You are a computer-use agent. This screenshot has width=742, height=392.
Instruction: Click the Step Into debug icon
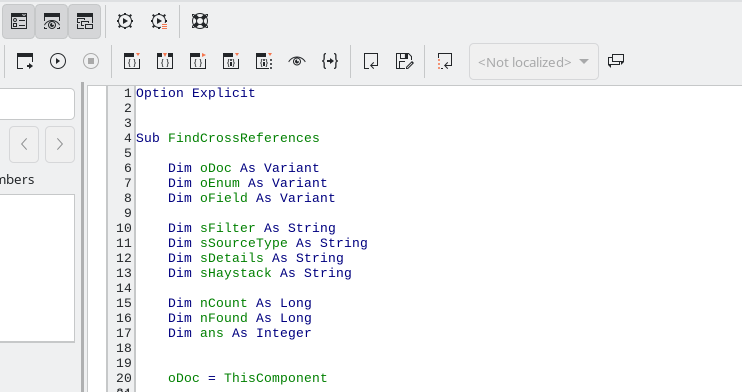click(165, 62)
